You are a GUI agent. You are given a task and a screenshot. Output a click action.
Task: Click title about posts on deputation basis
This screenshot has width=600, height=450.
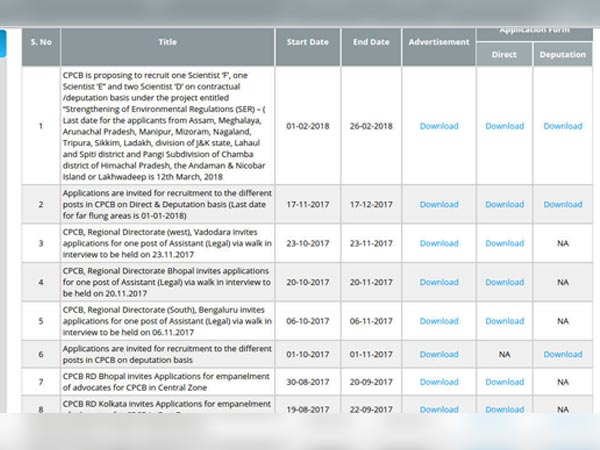167,354
